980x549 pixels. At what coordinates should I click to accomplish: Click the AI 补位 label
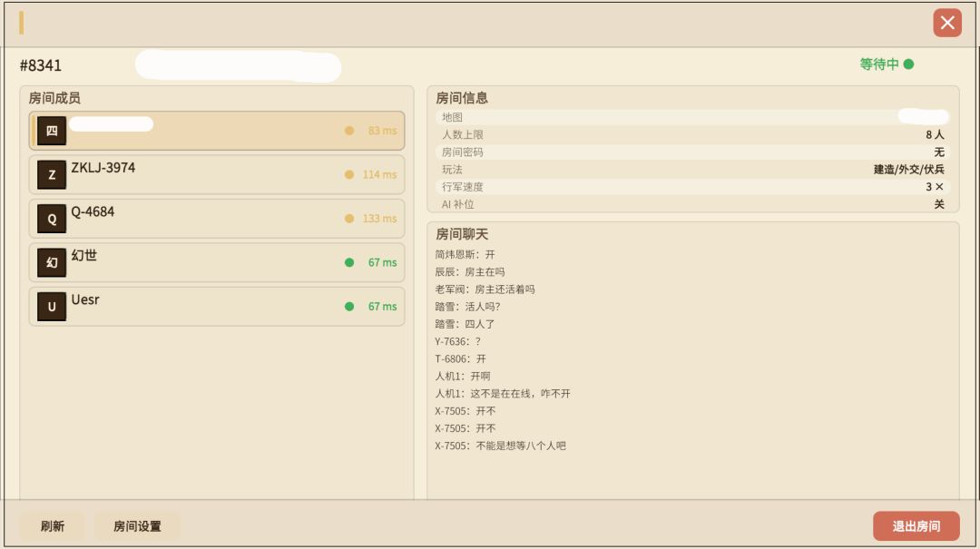[x=457, y=204]
